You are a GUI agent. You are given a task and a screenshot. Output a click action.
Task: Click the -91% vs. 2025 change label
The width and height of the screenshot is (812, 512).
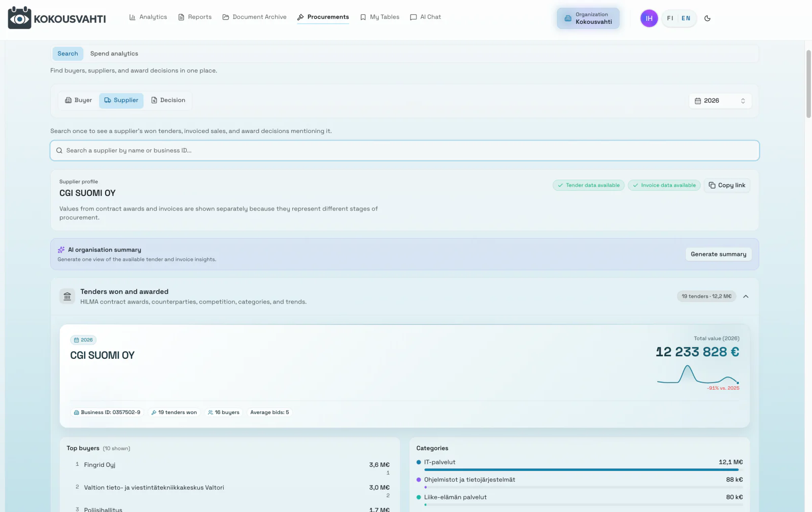(x=723, y=388)
